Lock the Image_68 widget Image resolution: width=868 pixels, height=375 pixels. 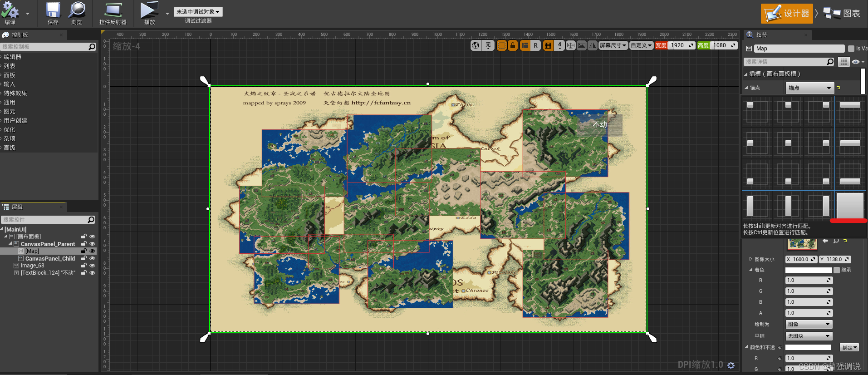[x=84, y=266]
